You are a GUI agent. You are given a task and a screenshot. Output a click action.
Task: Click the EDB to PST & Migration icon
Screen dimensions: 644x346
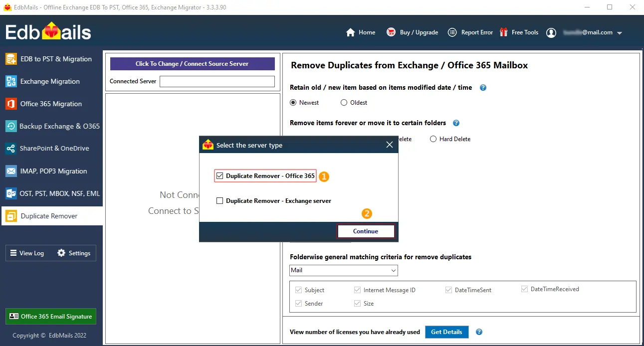11,59
